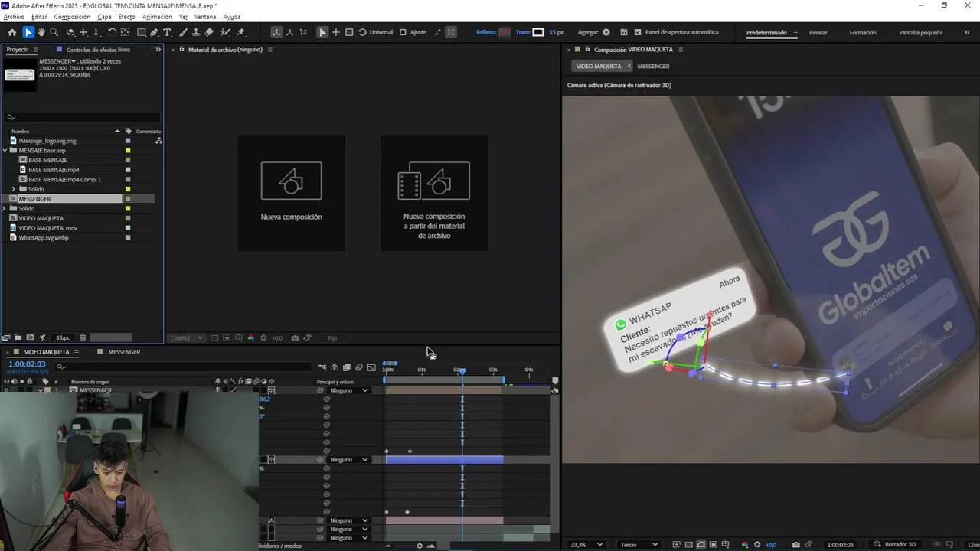Click Nueva composición button
Image resolution: width=980 pixels, height=551 pixels.
(291, 194)
